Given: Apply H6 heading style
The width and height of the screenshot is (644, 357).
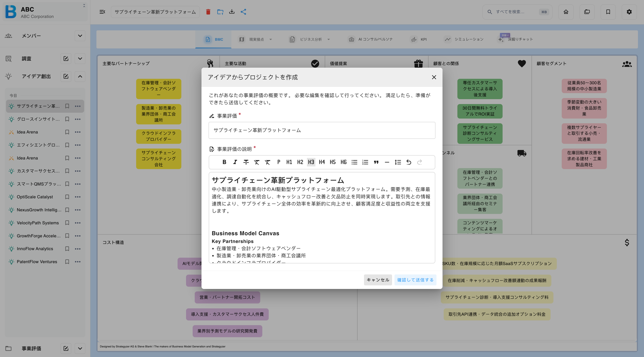Looking at the screenshot, I should click(343, 162).
